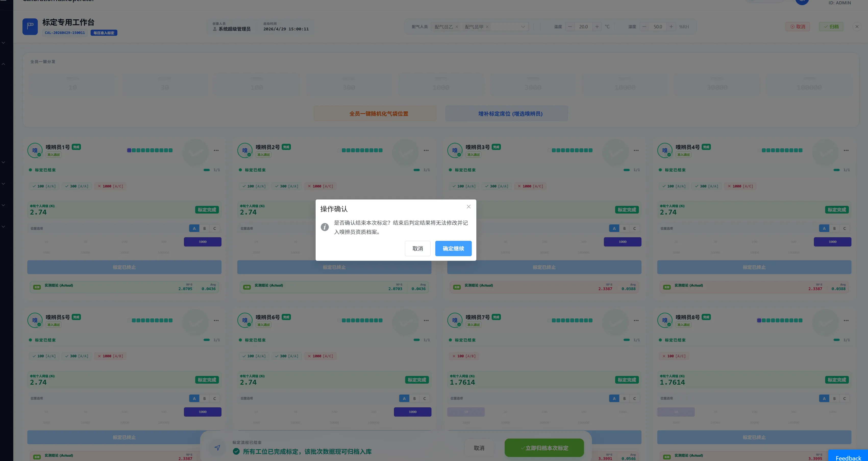The width and height of the screenshot is (868, 461).
Task: Select position B for 嗅辨员6号
Action: click(x=414, y=398)
